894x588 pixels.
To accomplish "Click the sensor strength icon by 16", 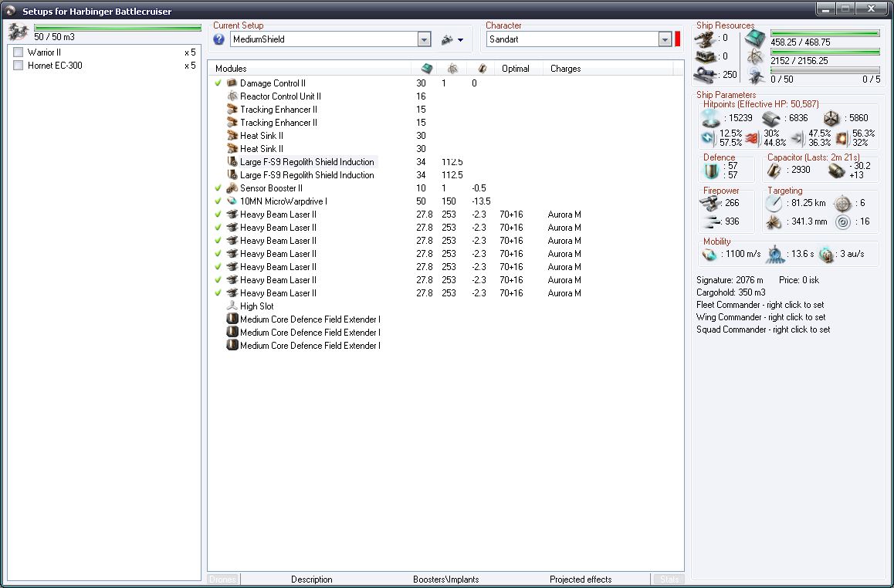I will [x=842, y=222].
